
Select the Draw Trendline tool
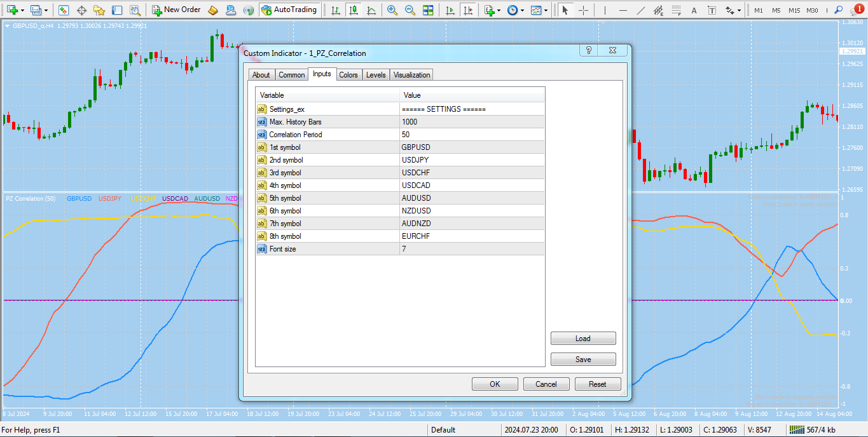[x=640, y=10]
